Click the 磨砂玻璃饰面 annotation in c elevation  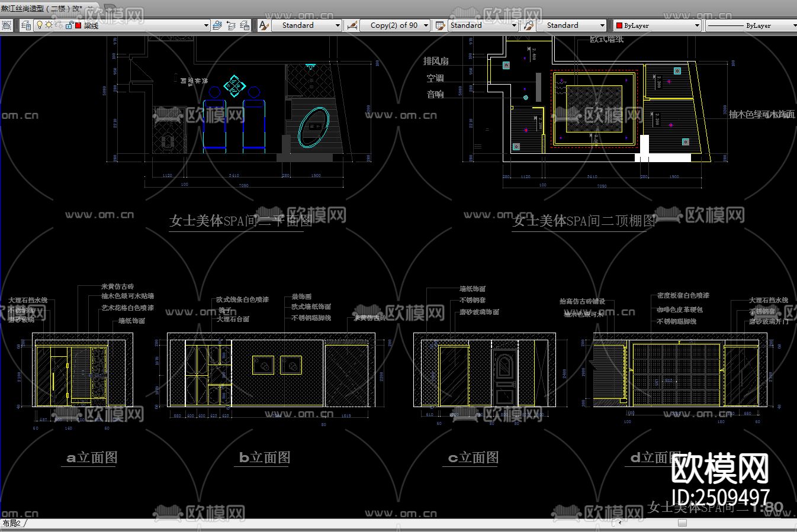coord(480,312)
